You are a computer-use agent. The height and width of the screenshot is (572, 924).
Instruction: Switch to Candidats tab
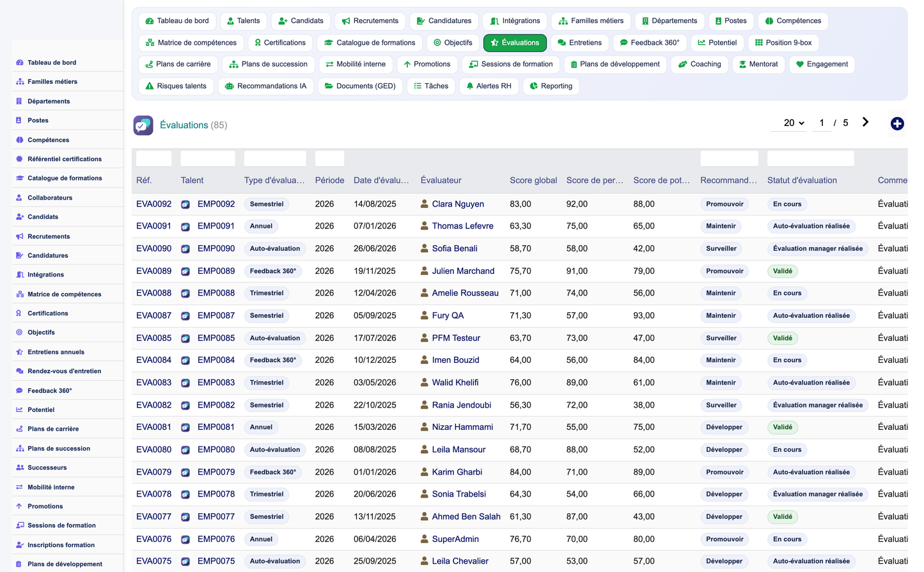(x=301, y=21)
